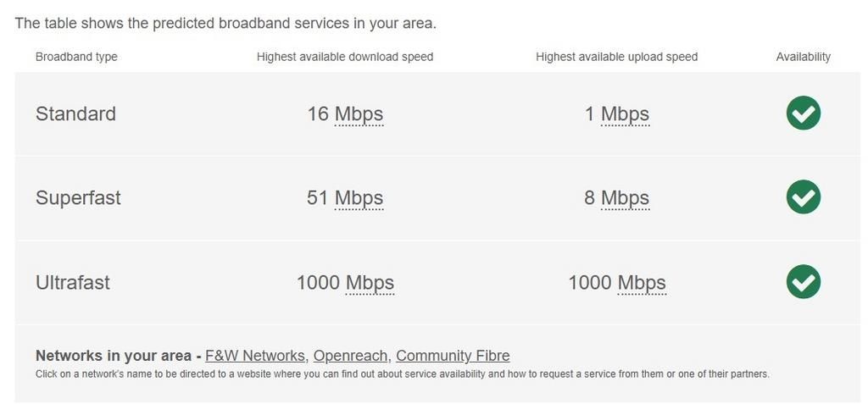Click the Ultrafast availability green checkmark icon

pyautogui.click(x=803, y=282)
